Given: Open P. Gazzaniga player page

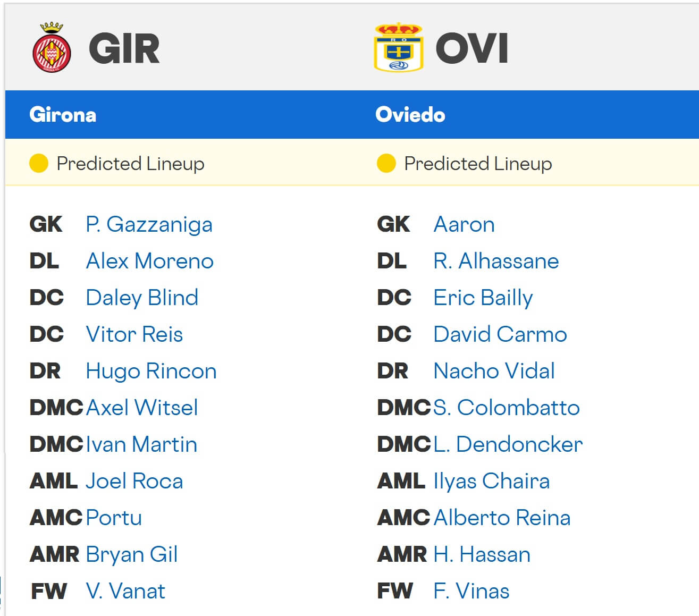Looking at the screenshot, I should point(149,224).
